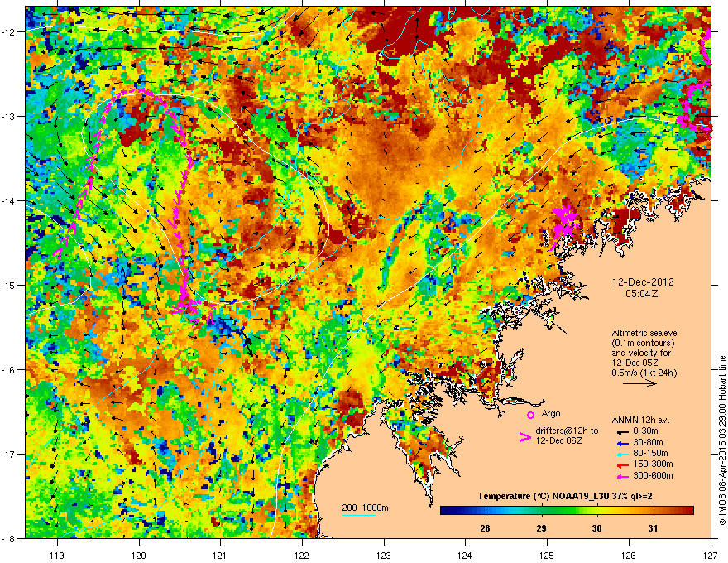Viewport: 728px width, 563px height.
Task: Click the latitude axis label -15
Action: pos(8,285)
